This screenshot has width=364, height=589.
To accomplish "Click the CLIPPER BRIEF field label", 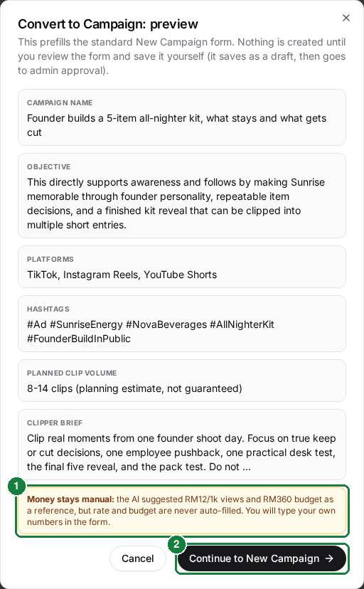I will coord(55,423).
